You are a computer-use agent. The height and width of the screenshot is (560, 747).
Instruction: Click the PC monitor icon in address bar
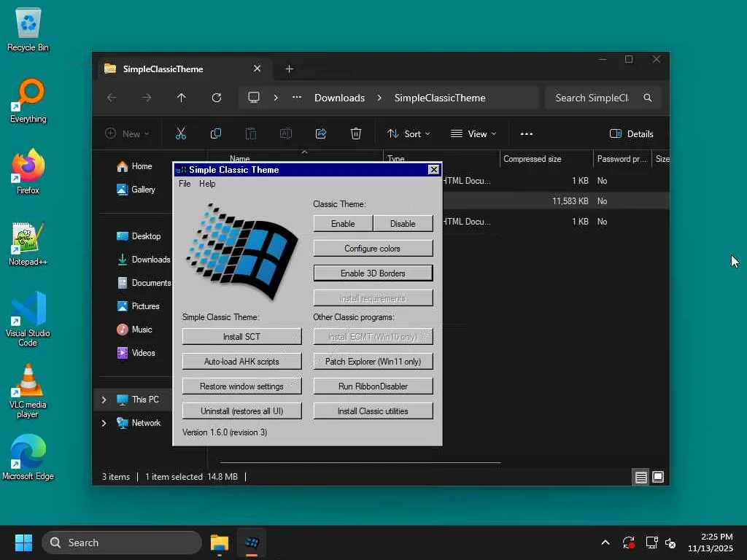[x=254, y=98]
